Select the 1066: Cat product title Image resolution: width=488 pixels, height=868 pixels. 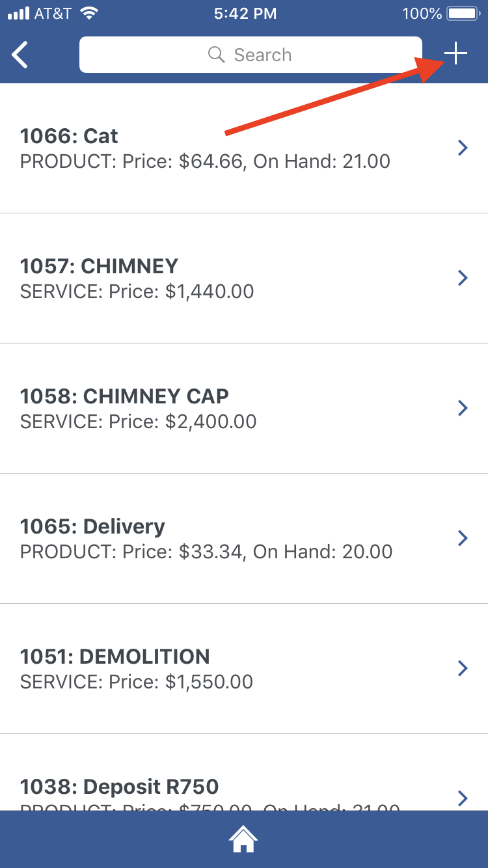(69, 136)
